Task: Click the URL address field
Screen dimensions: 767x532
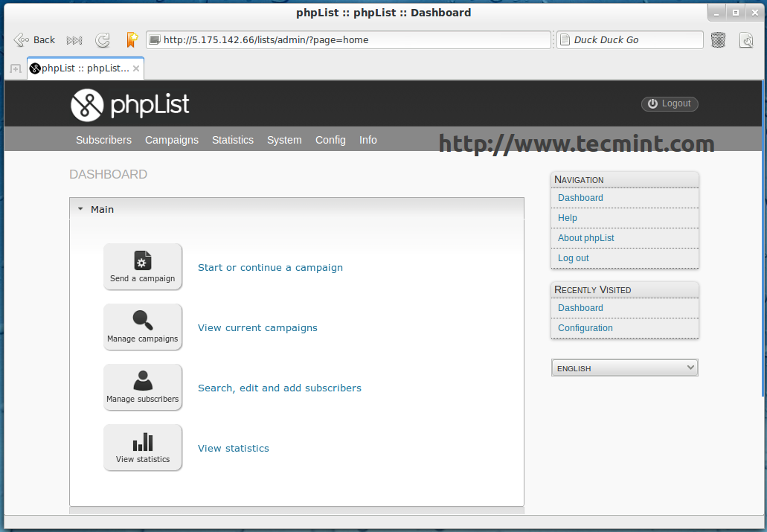Action: 348,39
